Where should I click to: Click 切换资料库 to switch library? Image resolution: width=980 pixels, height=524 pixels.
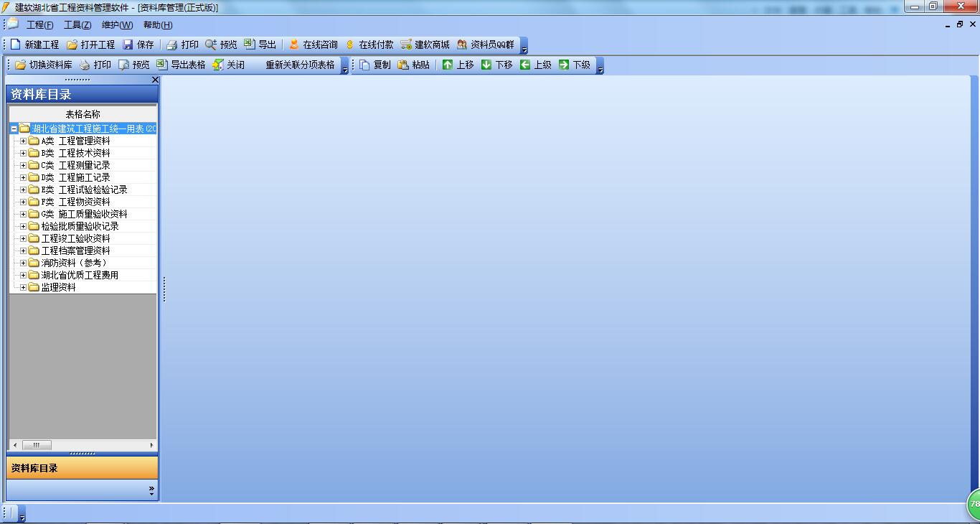(44, 65)
